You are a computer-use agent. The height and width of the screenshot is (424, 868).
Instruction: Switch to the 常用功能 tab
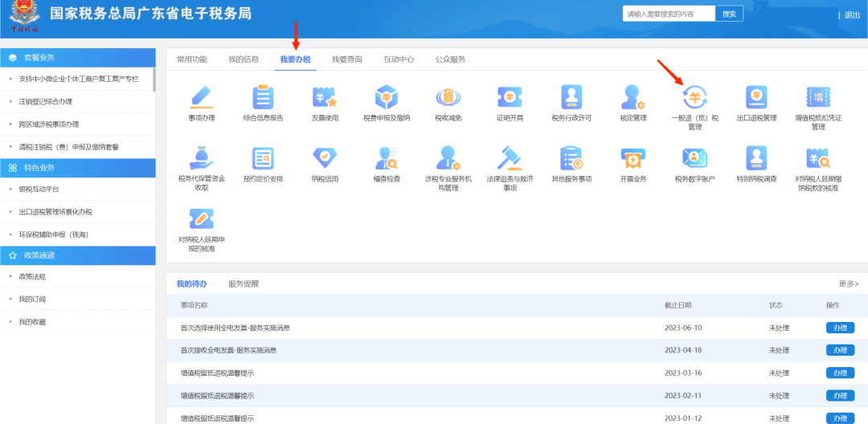191,59
